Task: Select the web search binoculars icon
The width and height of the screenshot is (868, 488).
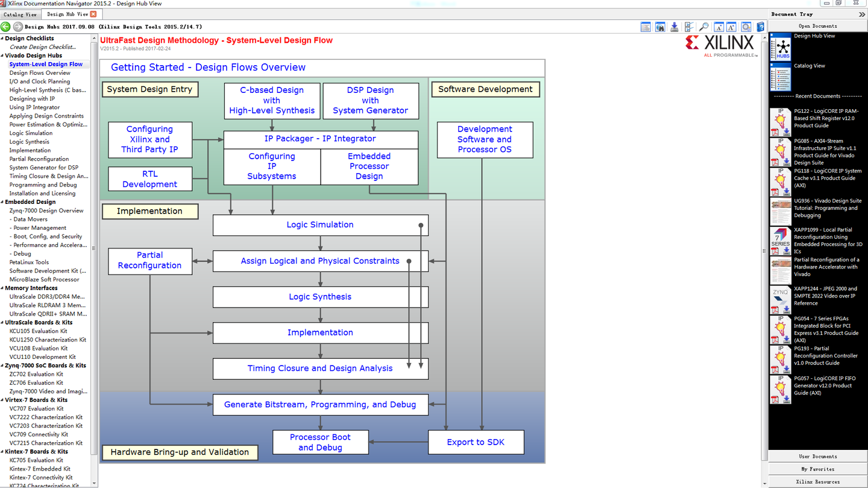Action: tap(660, 27)
